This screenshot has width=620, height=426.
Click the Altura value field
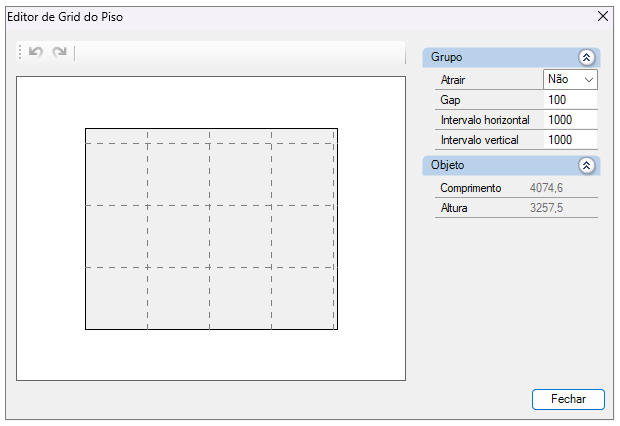point(563,208)
